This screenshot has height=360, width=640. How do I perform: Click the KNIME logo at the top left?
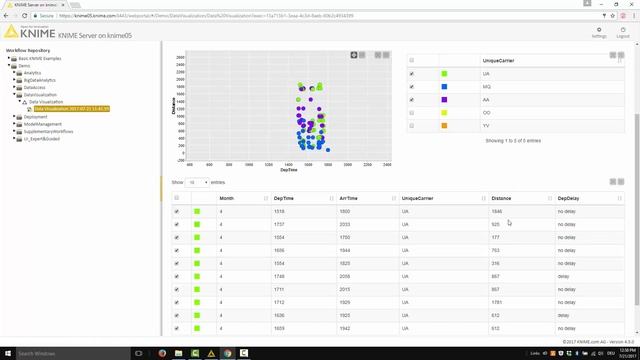pyautogui.click(x=29, y=32)
